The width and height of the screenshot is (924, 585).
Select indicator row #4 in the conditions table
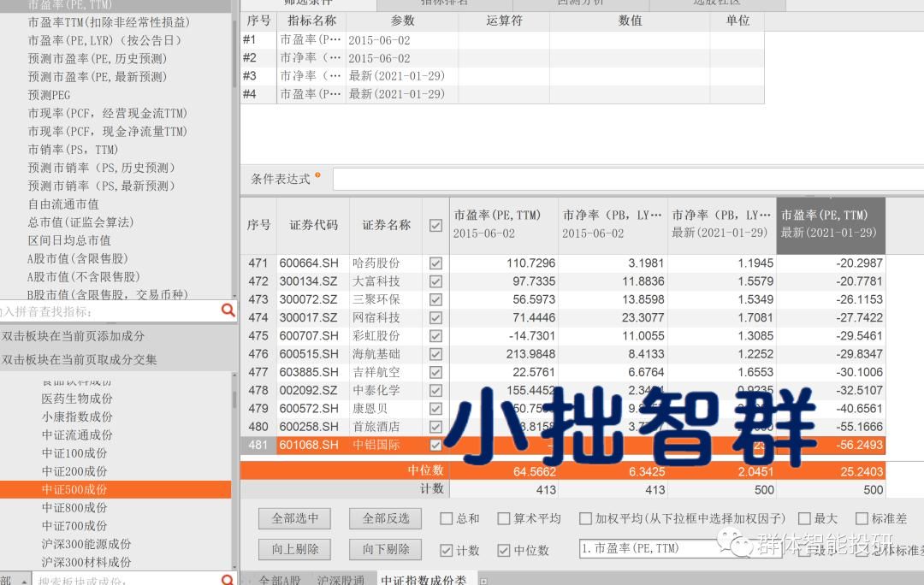point(503,94)
